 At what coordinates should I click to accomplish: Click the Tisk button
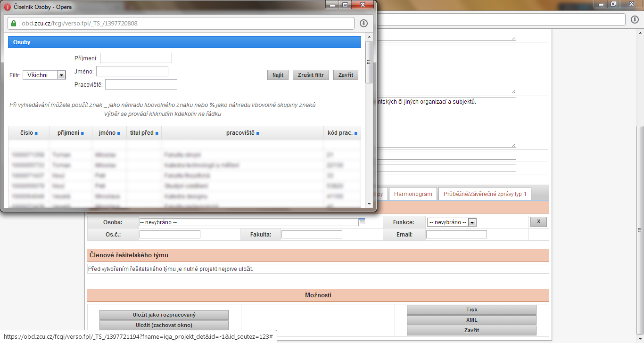(471, 310)
